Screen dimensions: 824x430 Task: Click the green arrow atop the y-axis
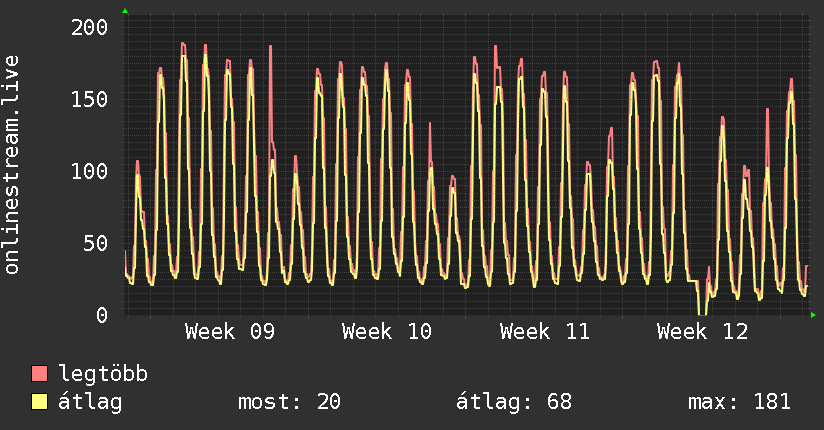(125, 11)
